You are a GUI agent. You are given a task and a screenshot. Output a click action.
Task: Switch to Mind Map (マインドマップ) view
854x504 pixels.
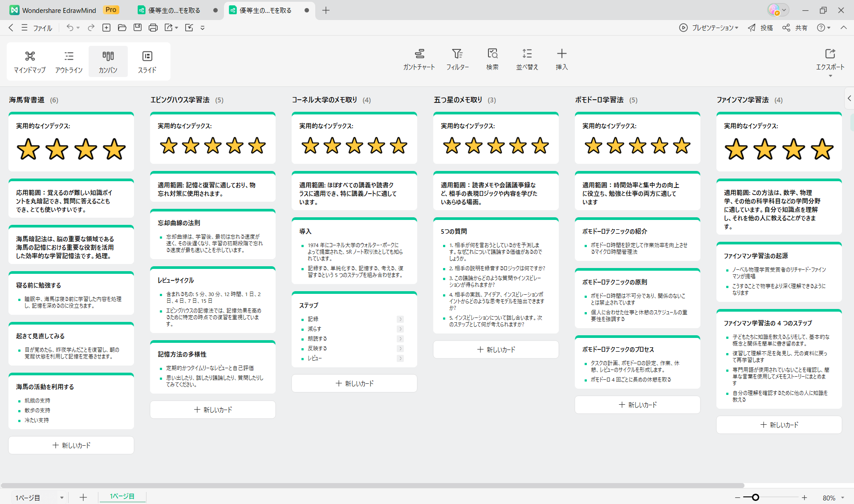(30, 61)
